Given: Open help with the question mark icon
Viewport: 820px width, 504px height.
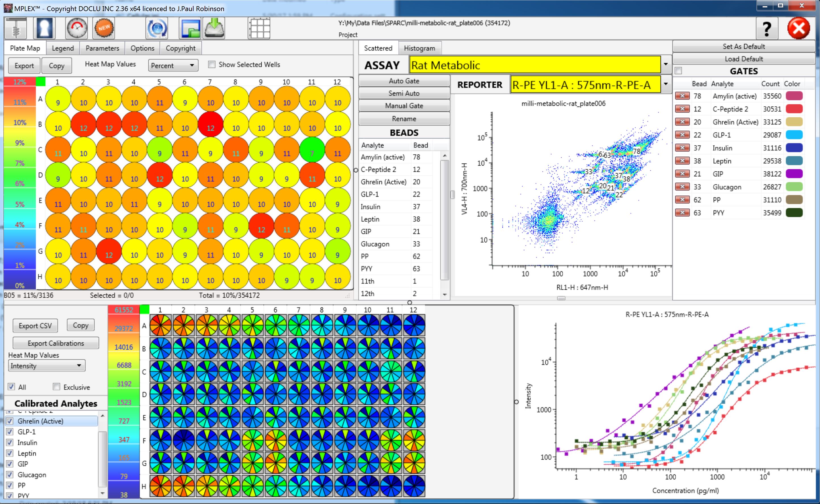Looking at the screenshot, I should pyautogui.click(x=766, y=29).
